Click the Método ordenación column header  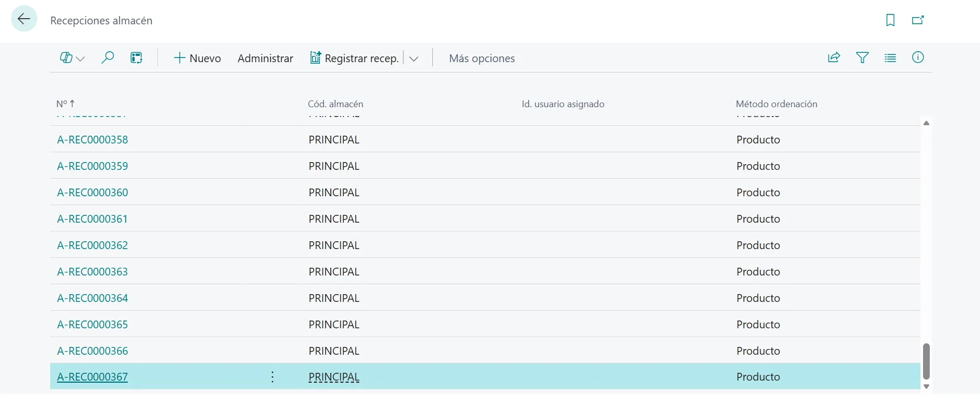[x=776, y=104]
